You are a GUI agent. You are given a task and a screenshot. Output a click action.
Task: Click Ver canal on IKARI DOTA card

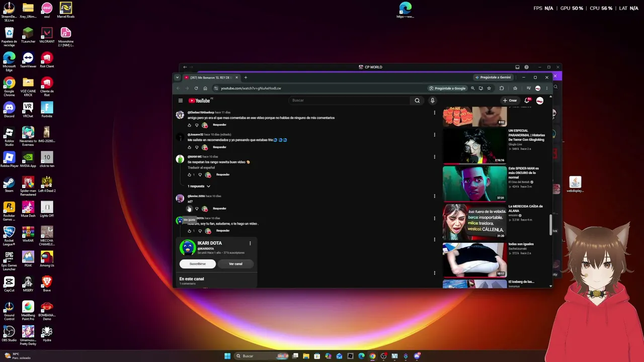(x=235, y=264)
